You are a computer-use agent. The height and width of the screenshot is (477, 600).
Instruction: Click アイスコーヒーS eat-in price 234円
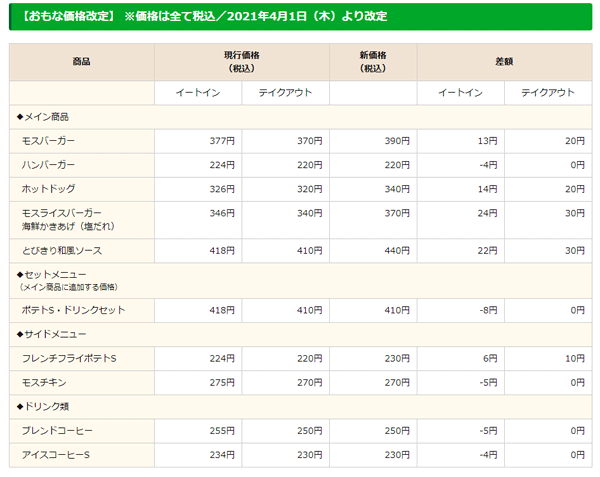[222, 455]
